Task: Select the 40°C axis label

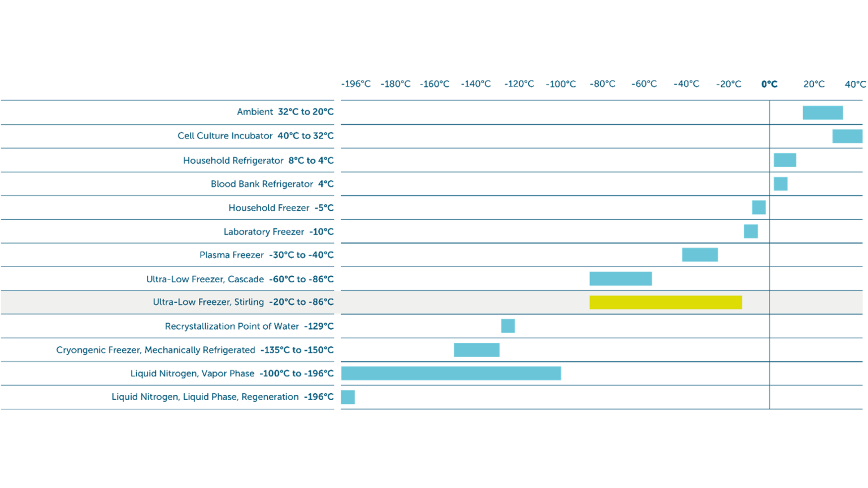Action: click(x=854, y=84)
